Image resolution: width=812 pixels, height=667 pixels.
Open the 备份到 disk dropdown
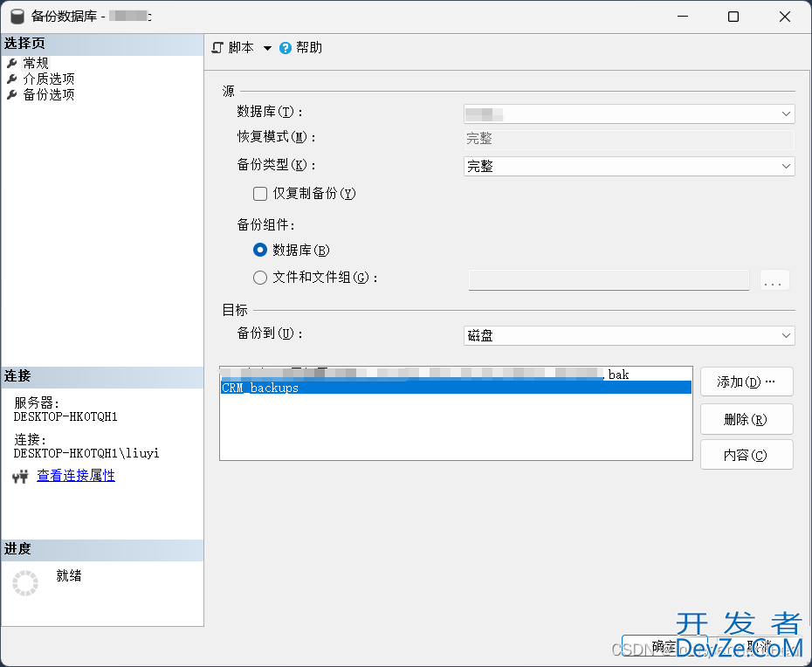[x=630, y=335]
